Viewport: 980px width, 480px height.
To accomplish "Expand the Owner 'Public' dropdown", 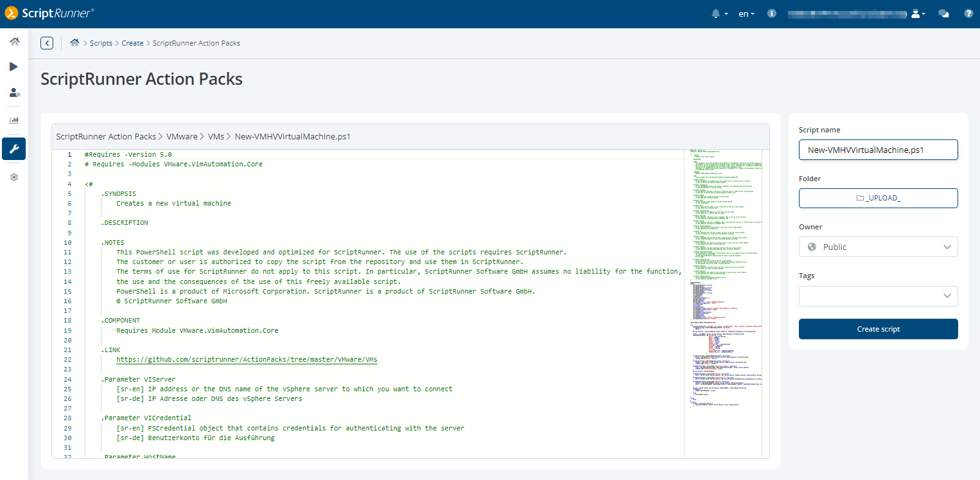I will coord(878,247).
